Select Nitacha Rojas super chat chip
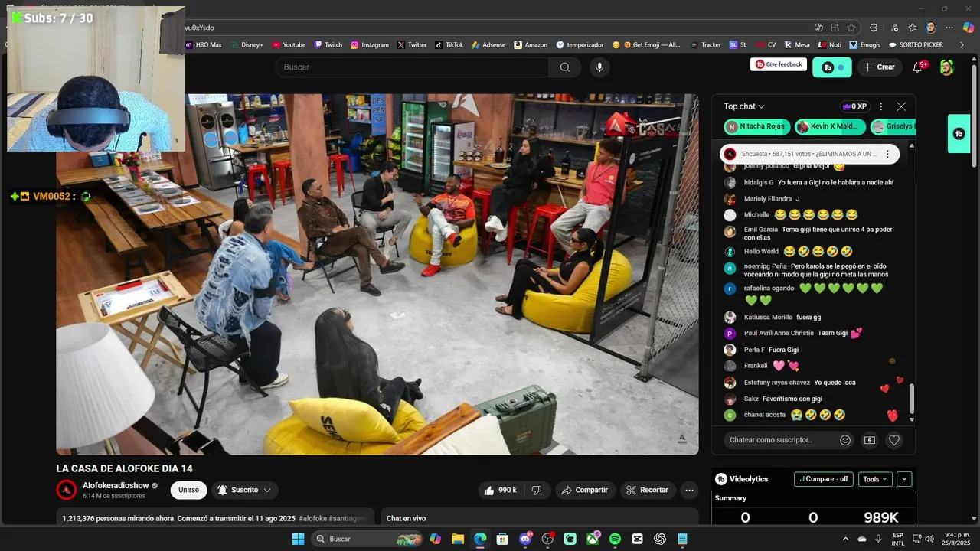Image resolution: width=980 pixels, height=551 pixels. click(756, 126)
